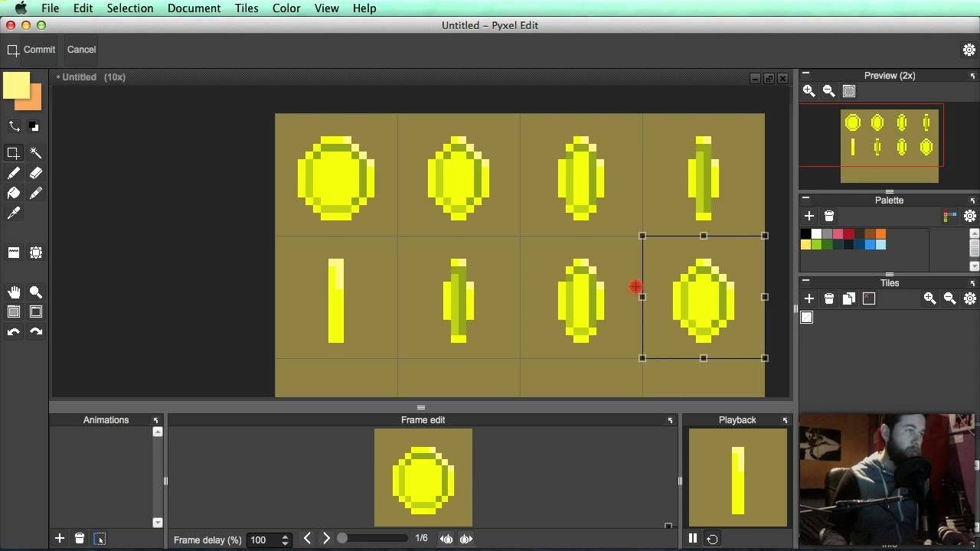Image resolution: width=980 pixels, height=551 pixels.
Task: Click the Commit button
Action: [39, 49]
